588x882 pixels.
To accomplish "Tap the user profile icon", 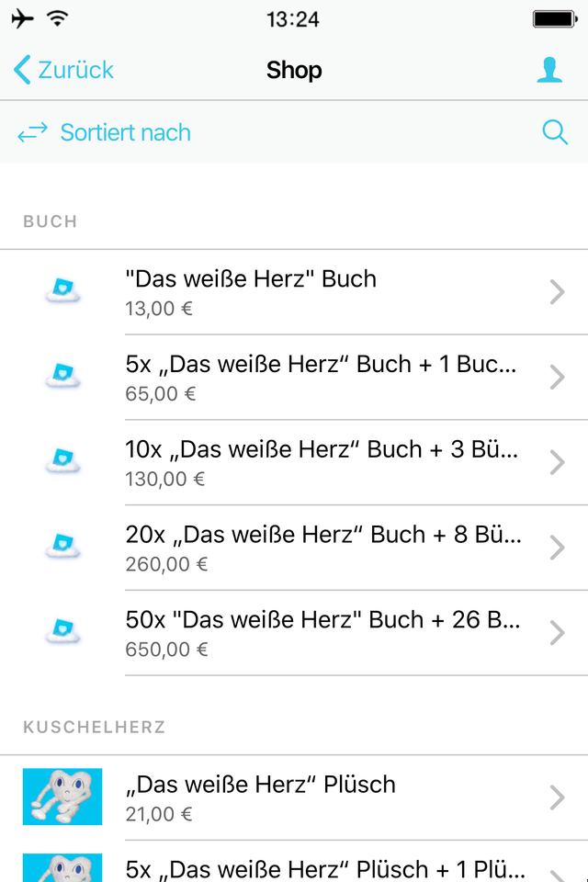I will 549,70.
